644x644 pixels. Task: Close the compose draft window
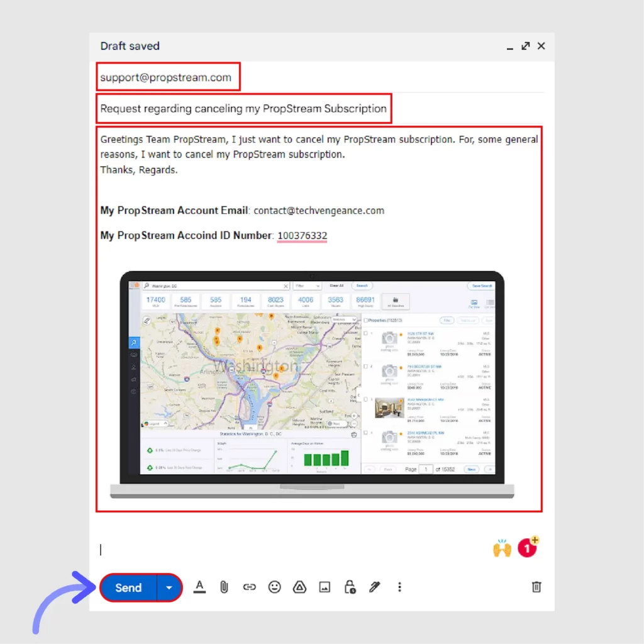[541, 46]
